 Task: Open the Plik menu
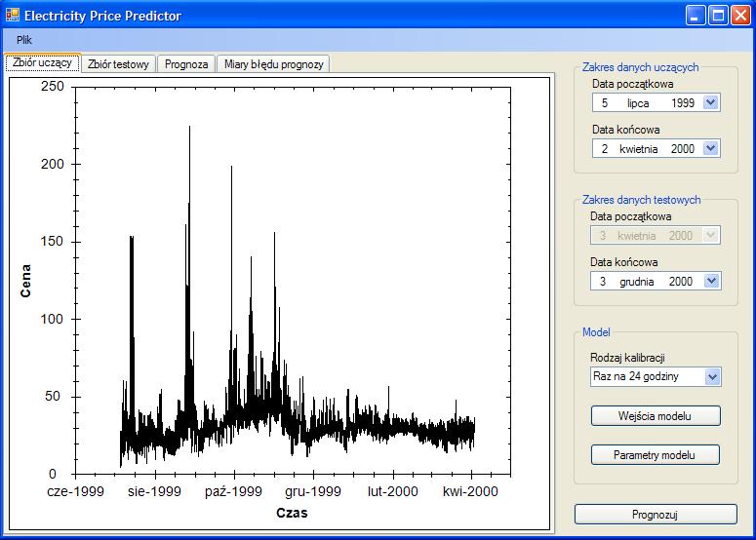[x=24, y=40]
